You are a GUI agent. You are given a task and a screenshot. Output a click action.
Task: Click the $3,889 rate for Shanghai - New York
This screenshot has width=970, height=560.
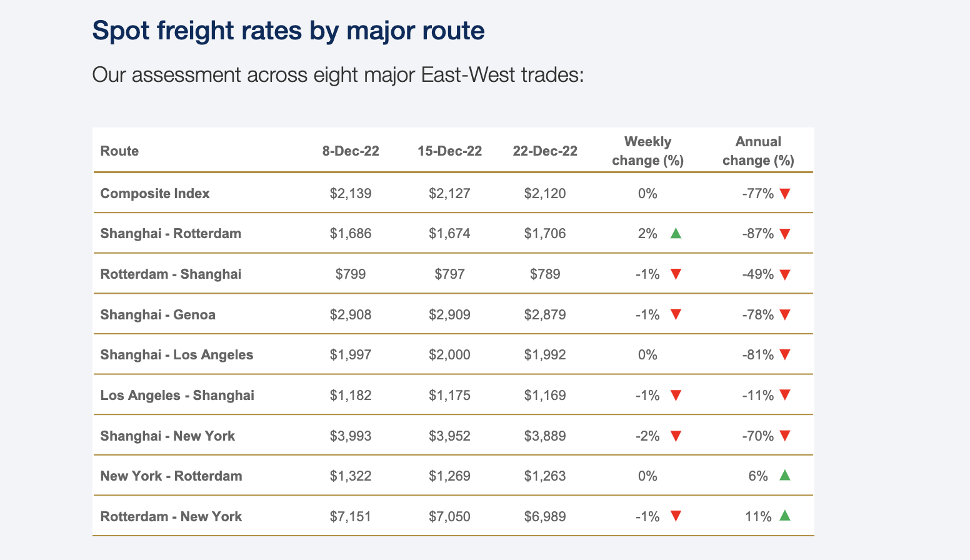[545, 436]
